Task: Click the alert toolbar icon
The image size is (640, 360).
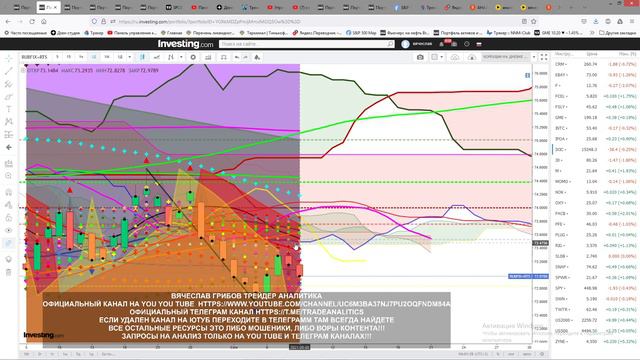Action: 223,57
